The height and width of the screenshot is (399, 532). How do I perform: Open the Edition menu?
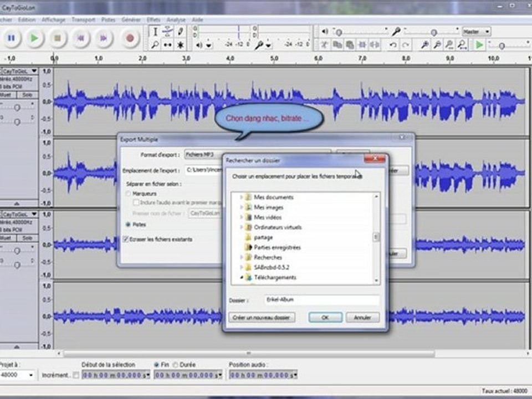click(27, 20)
